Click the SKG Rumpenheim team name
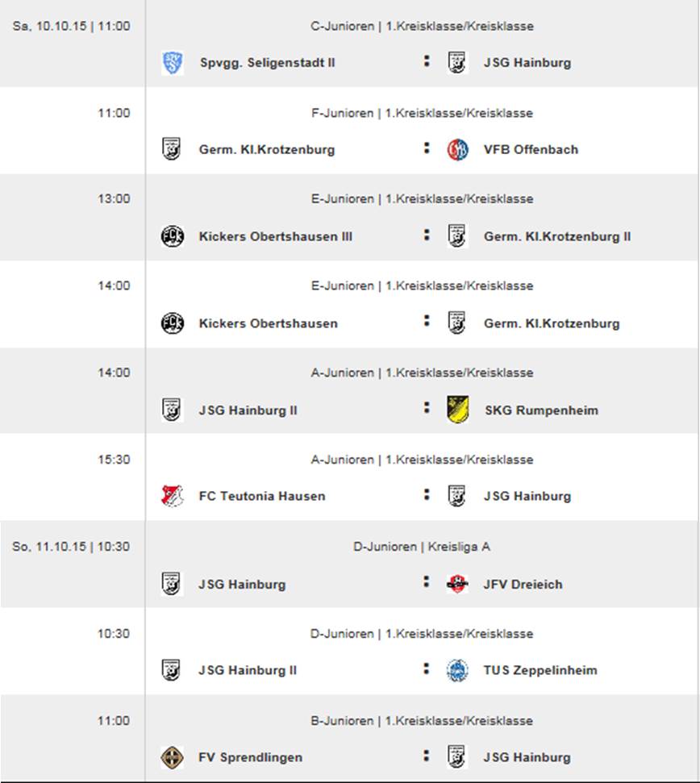 [541, 410]
